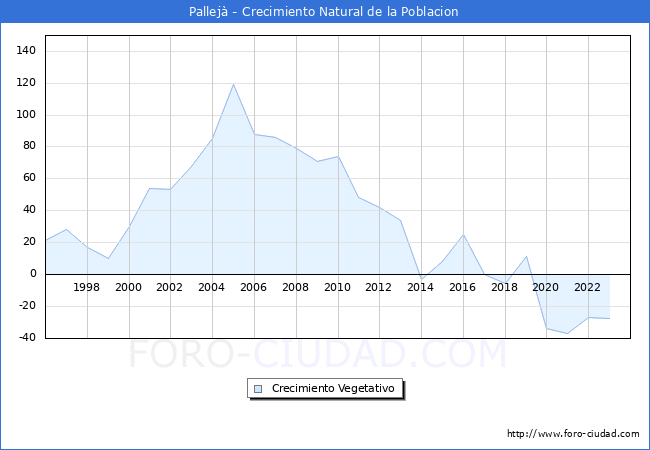
Task: Click the x-axis label 2020
Action: 546,287
